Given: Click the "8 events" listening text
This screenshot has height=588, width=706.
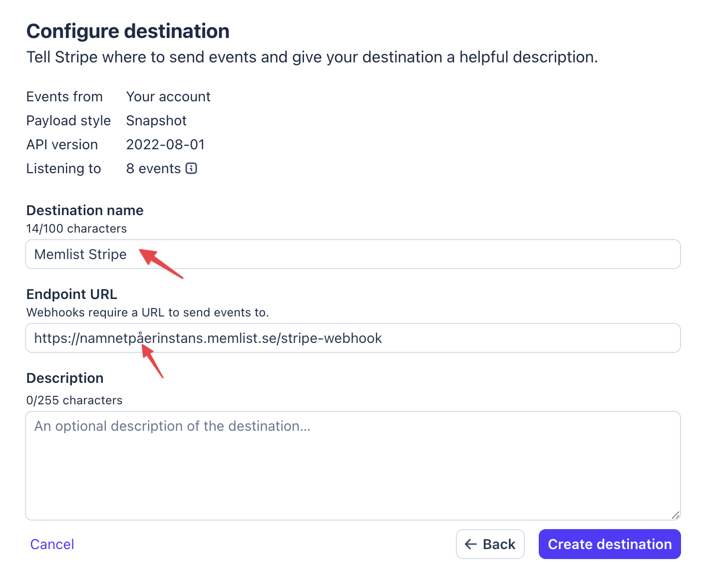Looking at the screenshot, I should (x=153, y=168).
